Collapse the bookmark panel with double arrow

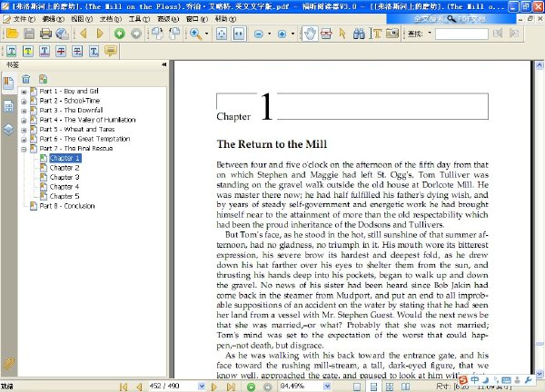coord(164,64)
